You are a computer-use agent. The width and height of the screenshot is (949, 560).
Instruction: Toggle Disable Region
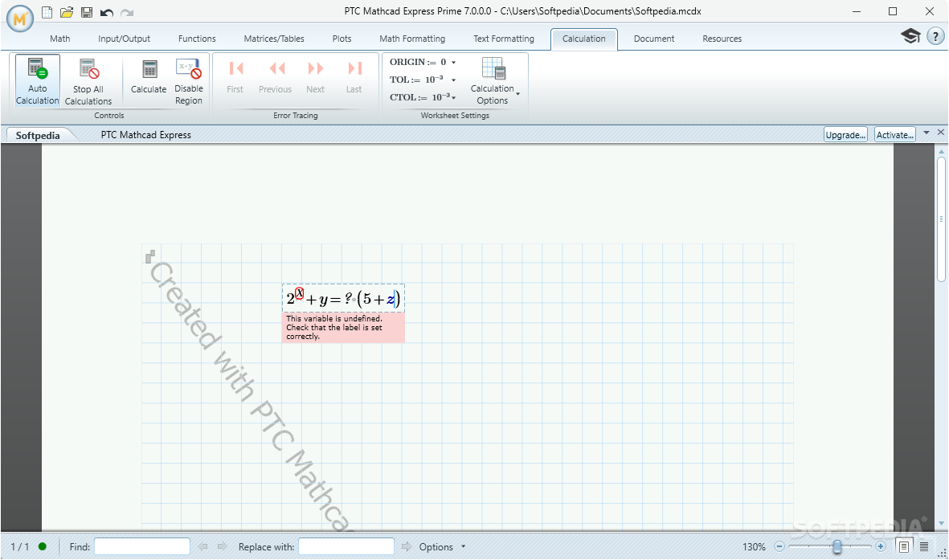(x=189, y=81)
